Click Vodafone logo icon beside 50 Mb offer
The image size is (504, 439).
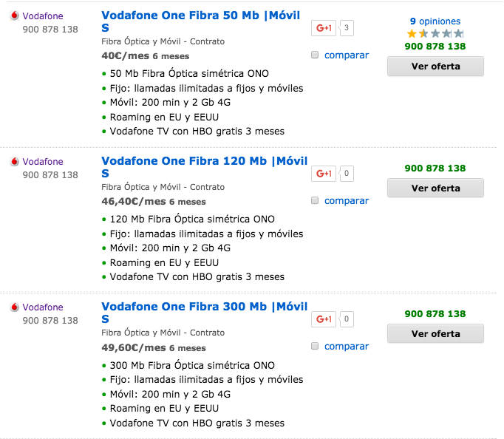pyautogui.click(x=13, y=16)
